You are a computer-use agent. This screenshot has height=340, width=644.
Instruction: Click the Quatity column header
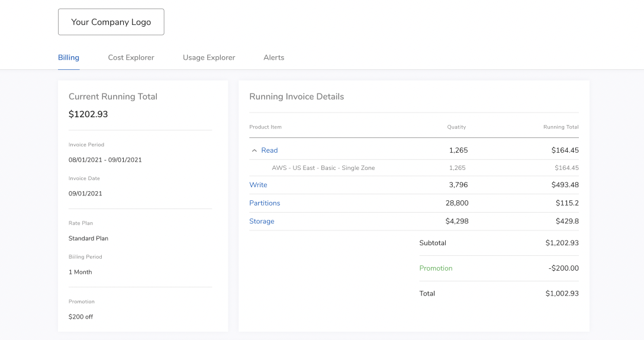coord(456,127)
